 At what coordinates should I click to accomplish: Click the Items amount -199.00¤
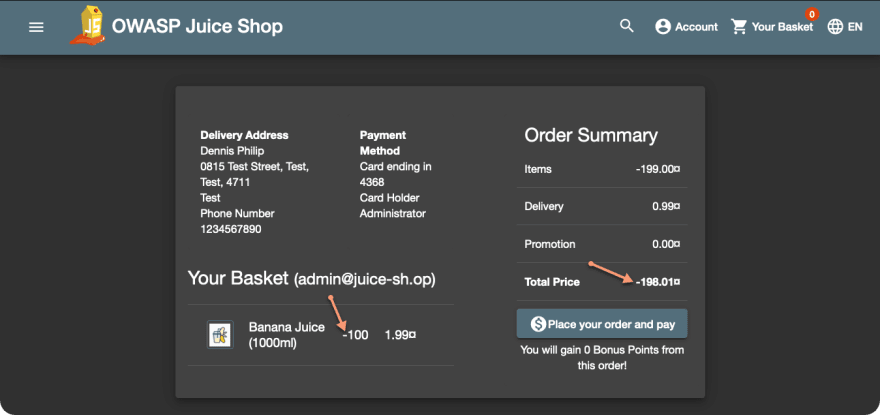[658, 169]
